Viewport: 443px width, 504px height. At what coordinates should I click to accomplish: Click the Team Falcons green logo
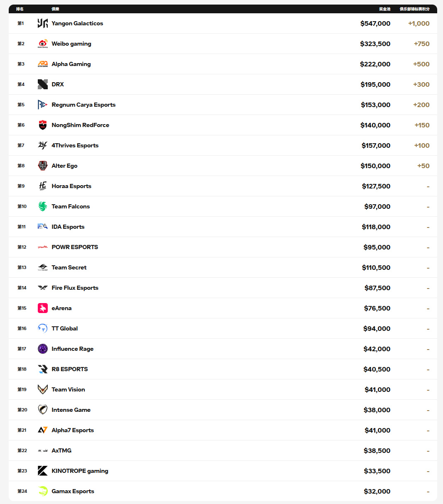[x=43, y=206]
